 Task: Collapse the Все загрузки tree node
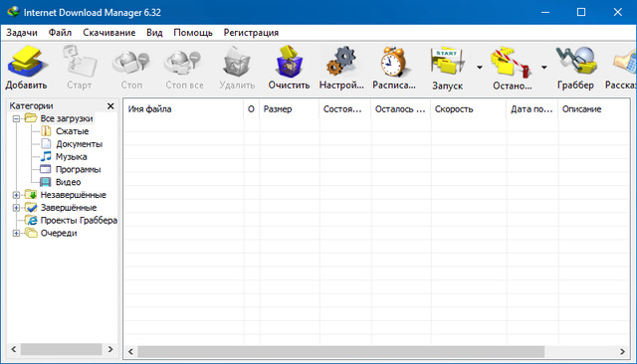coord(16,119)
